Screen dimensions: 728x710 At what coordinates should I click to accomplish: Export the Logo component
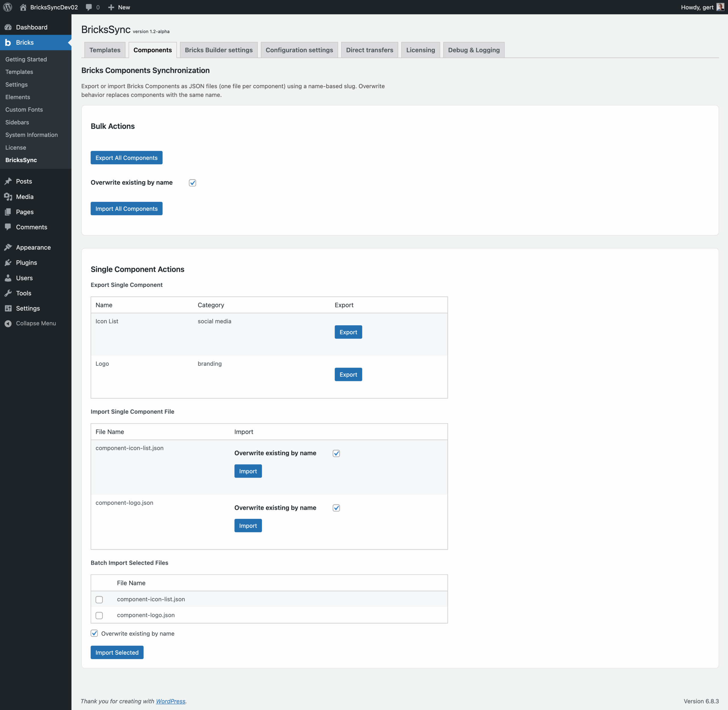348,374
